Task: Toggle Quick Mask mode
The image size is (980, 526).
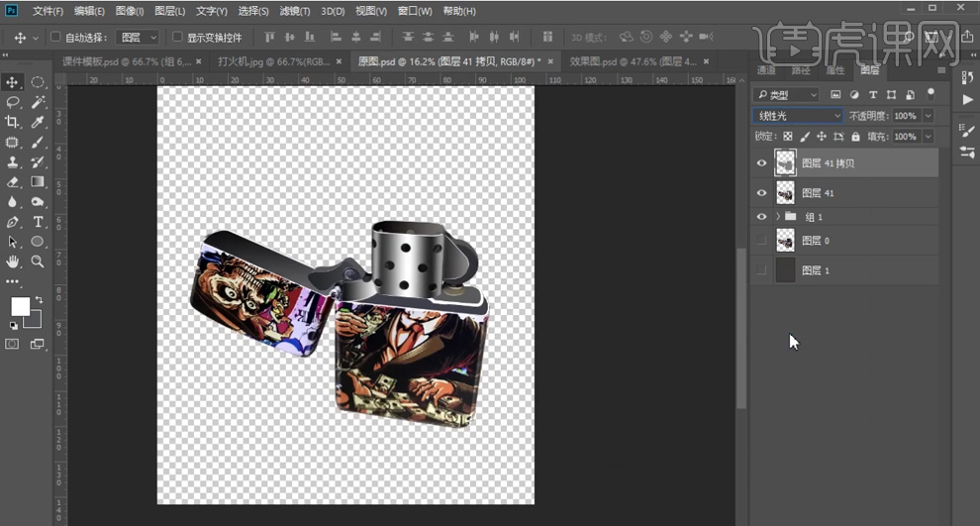Action: (x=12, y=344)
